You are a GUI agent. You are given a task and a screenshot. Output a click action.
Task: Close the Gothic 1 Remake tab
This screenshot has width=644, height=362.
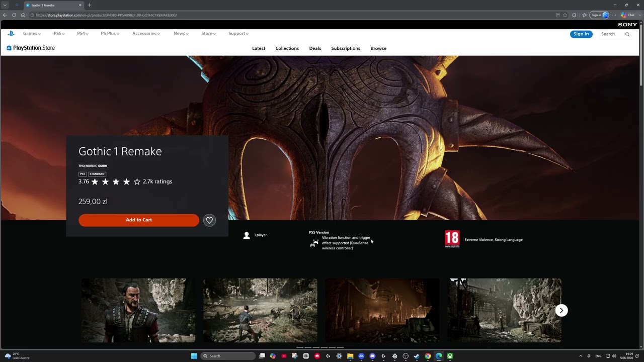(x=80, y=5)
